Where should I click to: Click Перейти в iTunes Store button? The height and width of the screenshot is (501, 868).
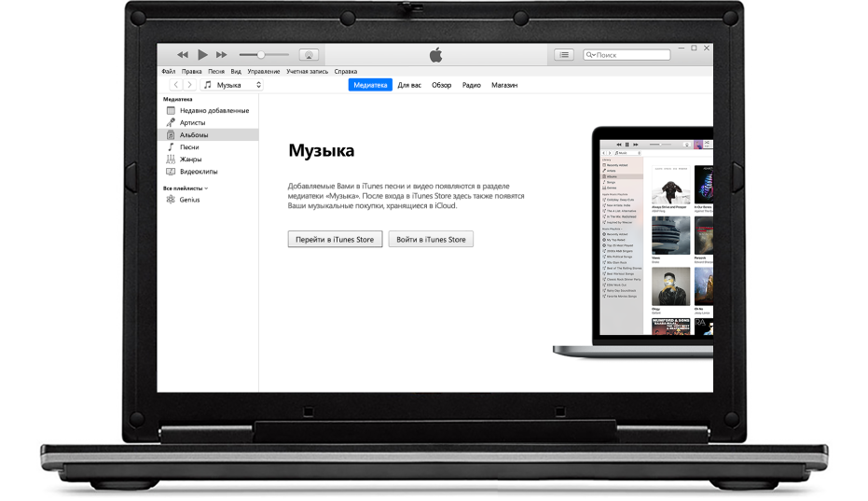point(335,240)
